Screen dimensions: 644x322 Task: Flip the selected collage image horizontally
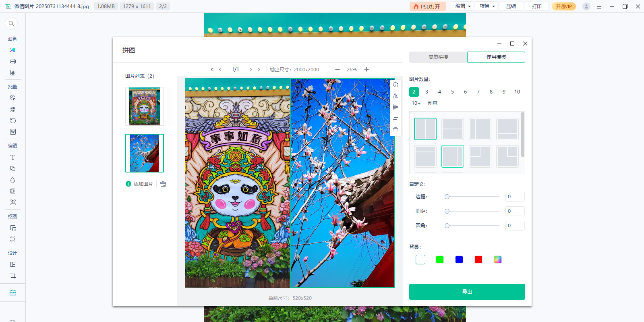click(x=396, y=96)
